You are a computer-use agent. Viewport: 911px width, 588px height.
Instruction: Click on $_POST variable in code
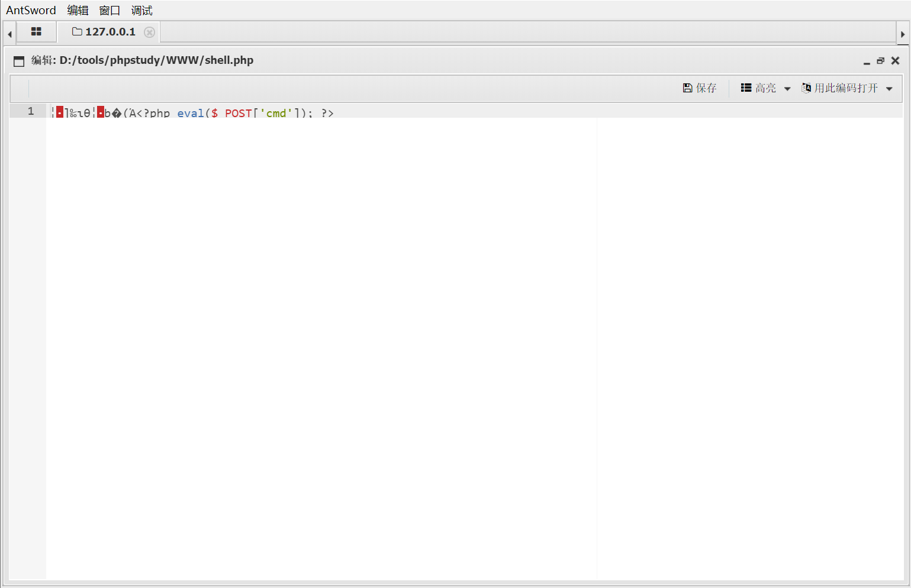coord(231,112)
